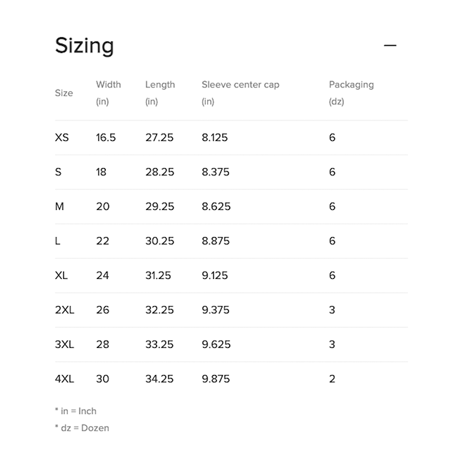The height and width of the screenshot is (476, 476).
Task: Select the Packaging (dz) column header
Action: click(351, 93)
